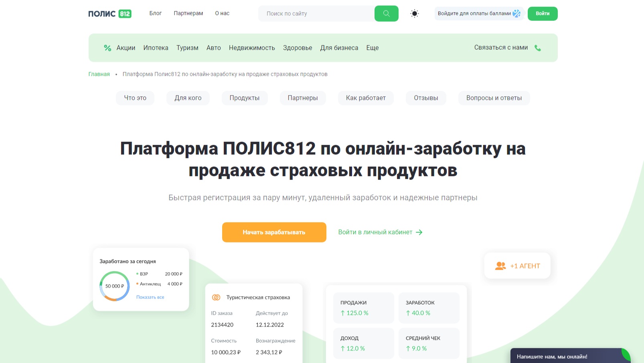This screenshot has height=363, width=644.
Task: Click order ID 2134420
Action: click(222, 325)
